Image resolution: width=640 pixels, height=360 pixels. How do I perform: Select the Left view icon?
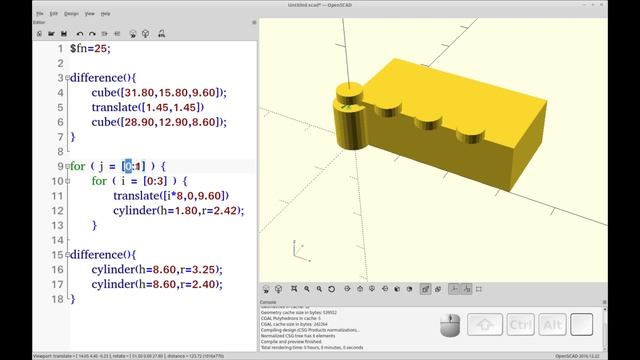click(385, 289)
